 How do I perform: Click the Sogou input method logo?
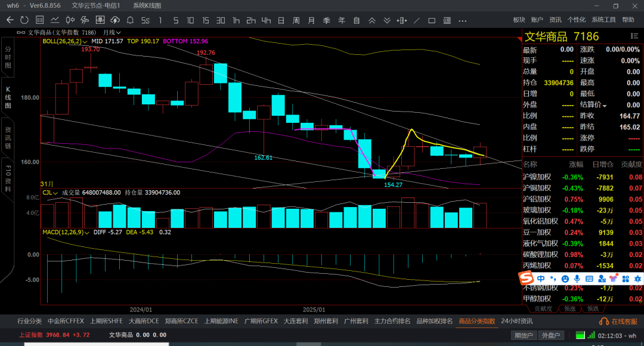point(526,278)
